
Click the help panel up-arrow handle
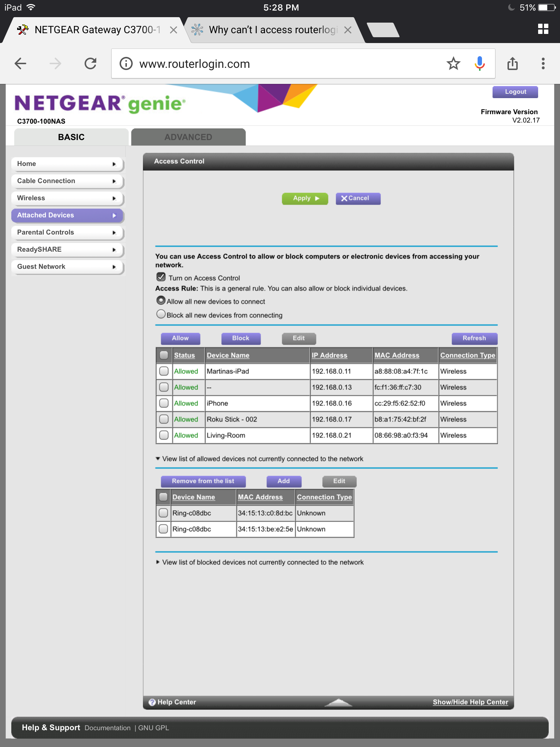pyautogui.click(x=338, y=702)
